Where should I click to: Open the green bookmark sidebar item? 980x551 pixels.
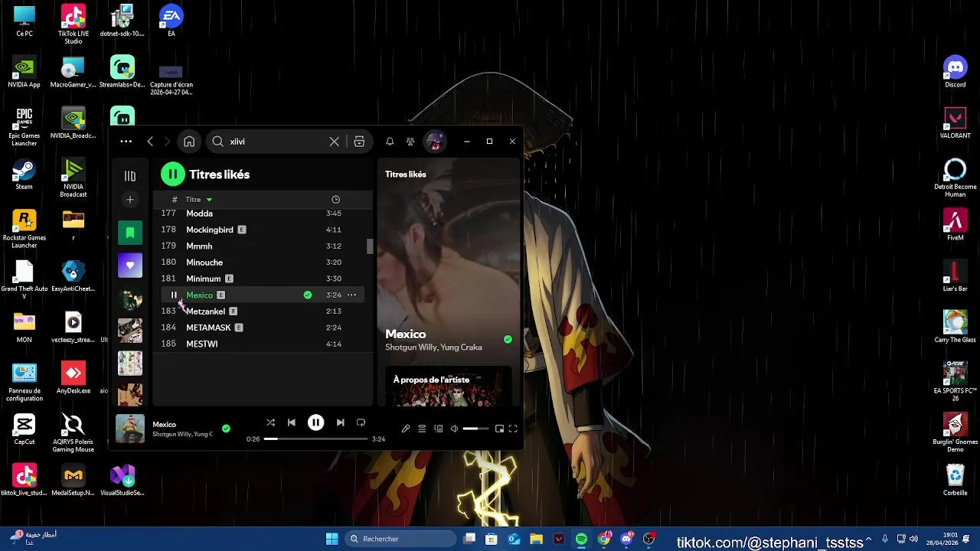click(x=130, y=232)
